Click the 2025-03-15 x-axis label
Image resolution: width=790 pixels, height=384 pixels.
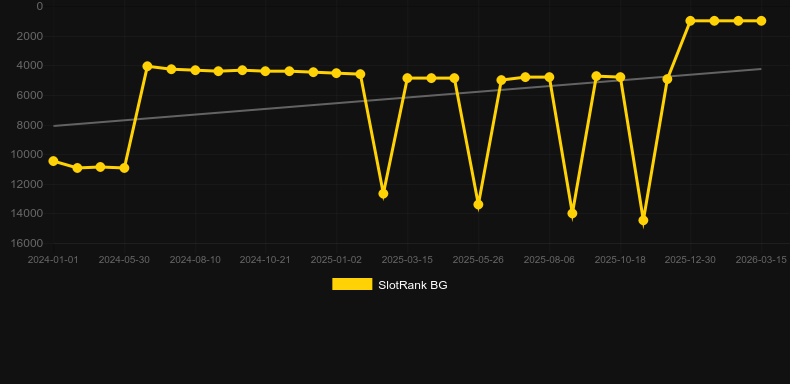(407, 260)
